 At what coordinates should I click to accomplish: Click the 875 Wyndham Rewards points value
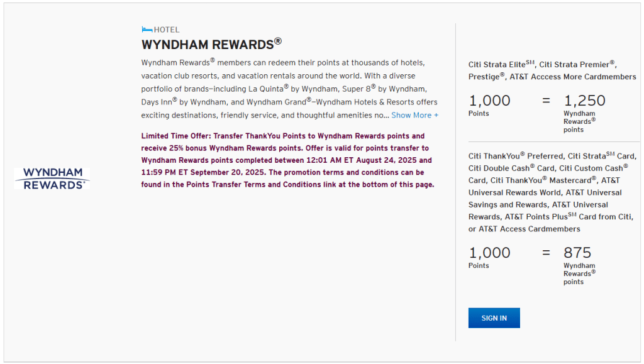pyautogui.click(x=577, y=253)
